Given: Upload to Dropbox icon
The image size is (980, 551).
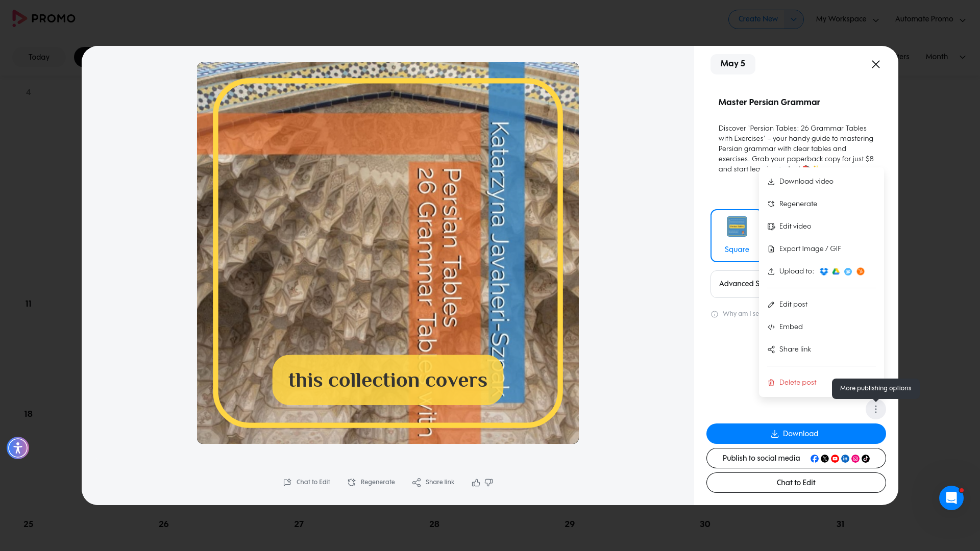Looking at the screenshot, I should click(x=824, y=271).
